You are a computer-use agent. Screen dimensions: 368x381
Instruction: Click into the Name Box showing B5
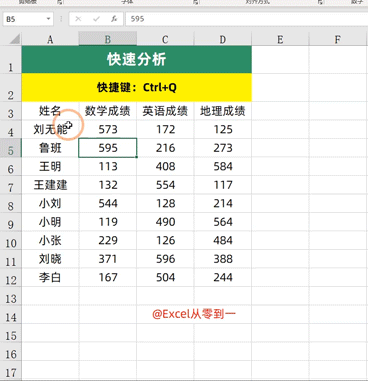24,19
